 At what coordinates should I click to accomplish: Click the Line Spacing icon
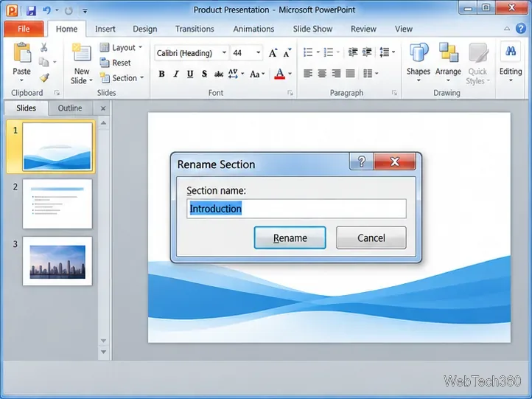385,52
